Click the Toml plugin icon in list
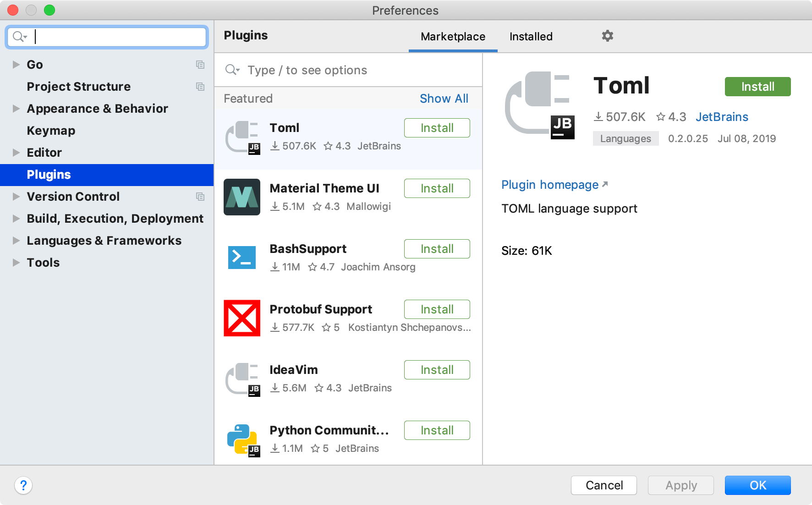The height and width of the screenshot is (505, 812). 242,137
